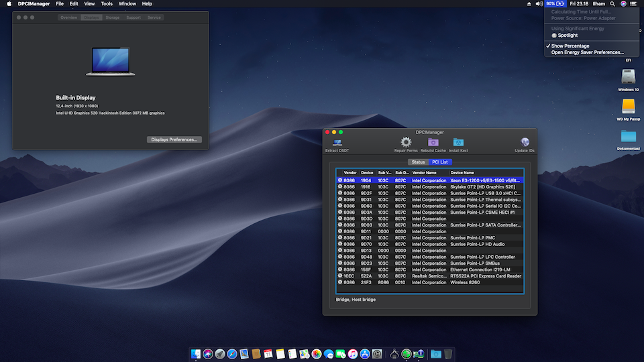
Task: Click the Repair Perms gear icon
Action: coord(406,143)
